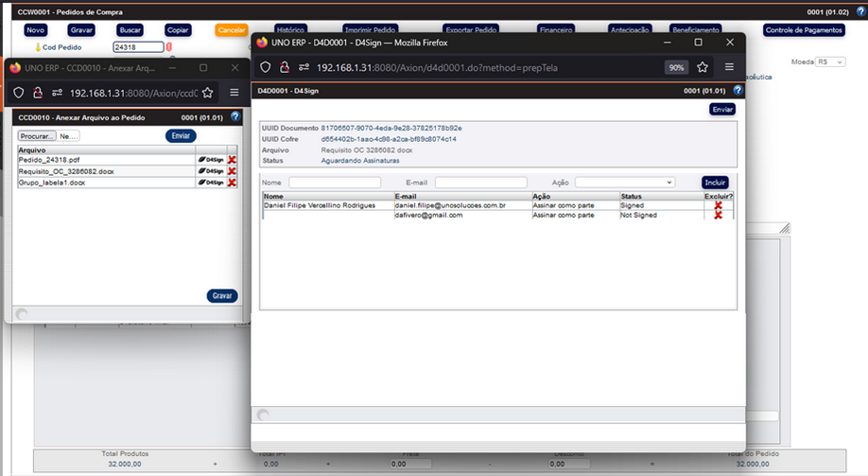Open help icon in D4Sign header
Image resolution: width=868 pixels, height=476 pixels.
click(x=738, y=91)
